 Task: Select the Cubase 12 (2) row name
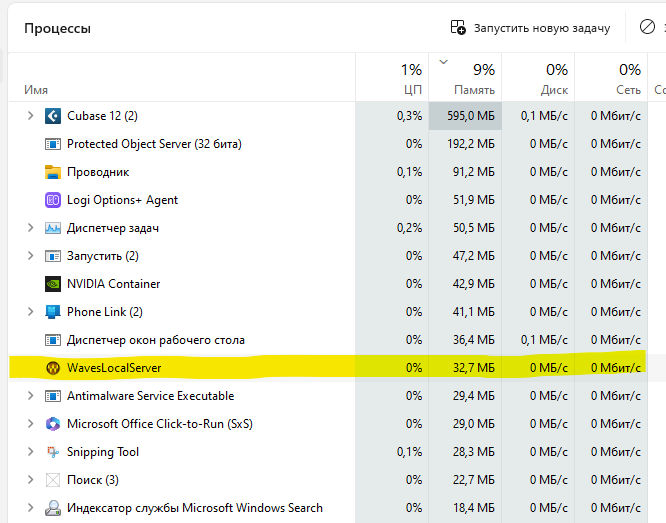(102, 116)
